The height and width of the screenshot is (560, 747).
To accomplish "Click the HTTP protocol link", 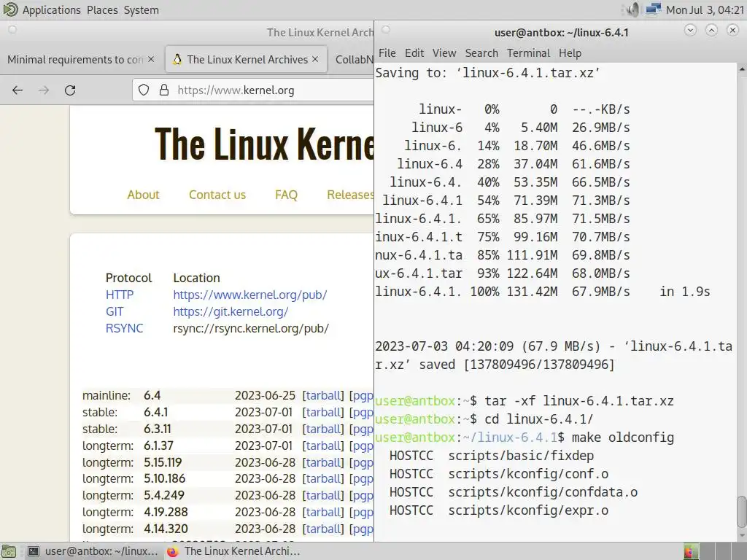I will click(120, 295).
